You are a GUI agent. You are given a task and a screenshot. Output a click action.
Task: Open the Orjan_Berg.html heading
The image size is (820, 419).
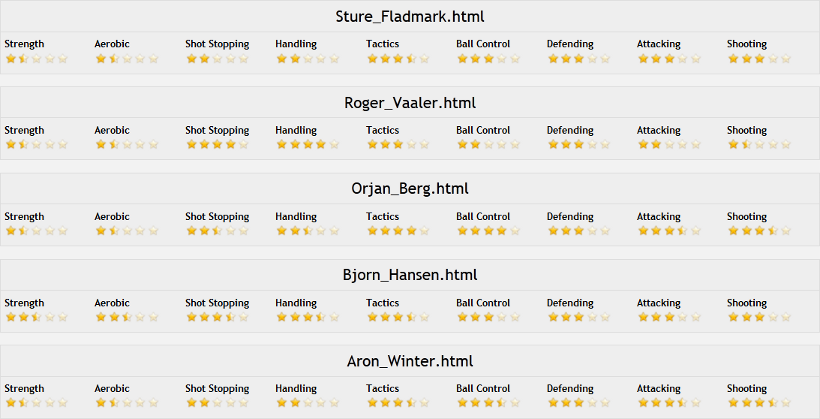[410, 189]
